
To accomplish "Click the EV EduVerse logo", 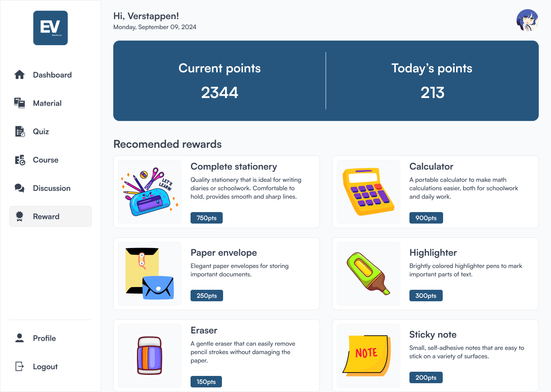I will [50, 28].
